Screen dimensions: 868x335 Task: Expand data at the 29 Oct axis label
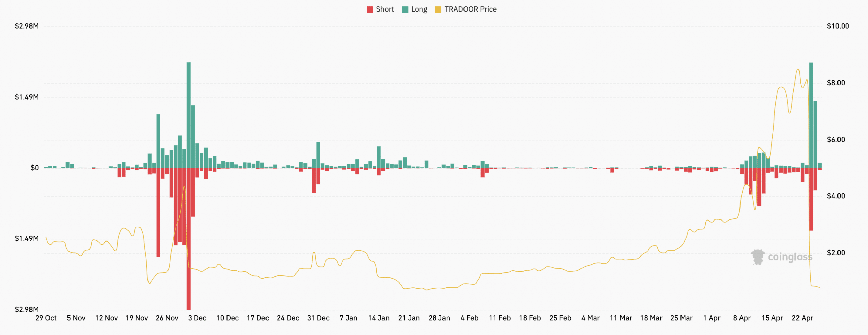click(47, 318)
